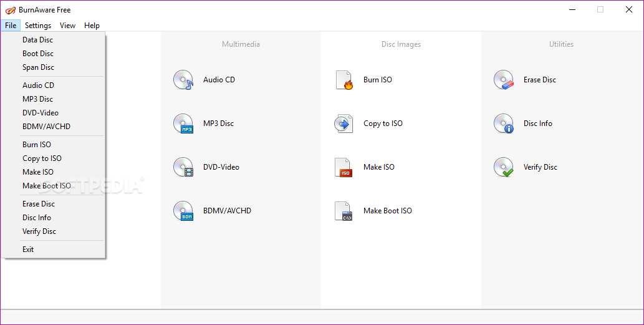
Task: Open the Help menu
Action: pyautogui.click(x=92, y=26)
